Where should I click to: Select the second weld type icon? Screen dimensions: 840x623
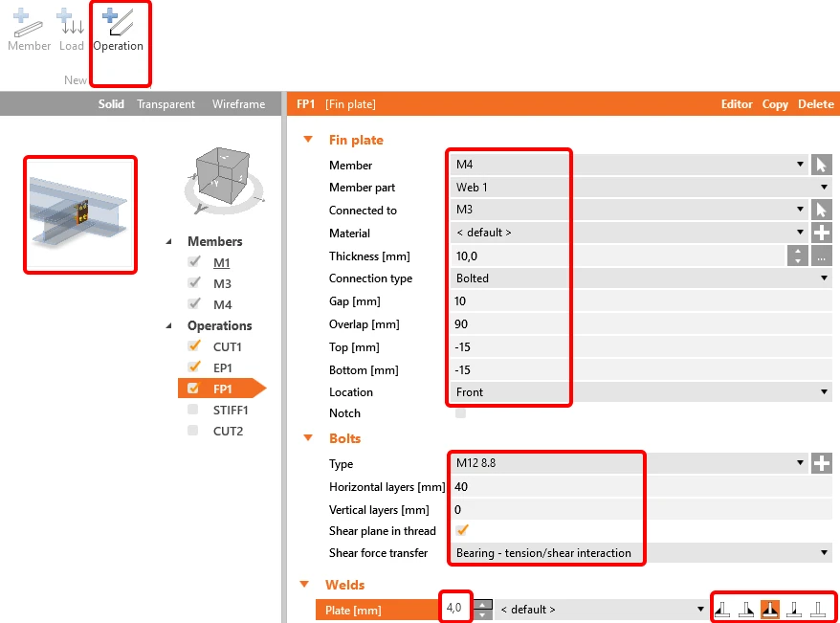point(746,609)
